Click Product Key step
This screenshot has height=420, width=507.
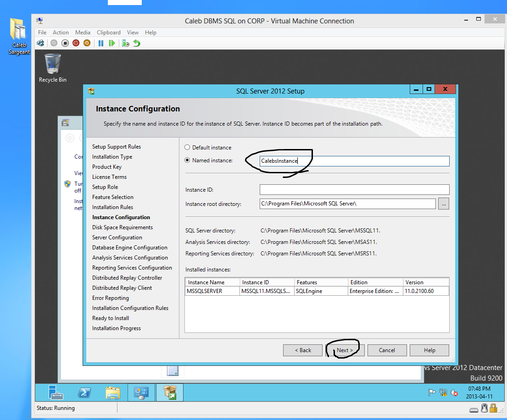click(x=107, y=167)
